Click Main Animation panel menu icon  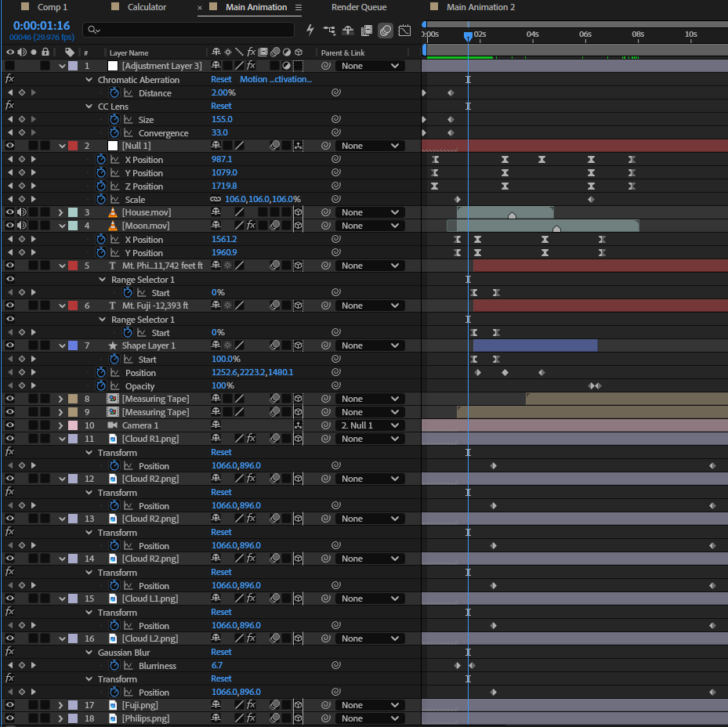click(x=299, y=7)
